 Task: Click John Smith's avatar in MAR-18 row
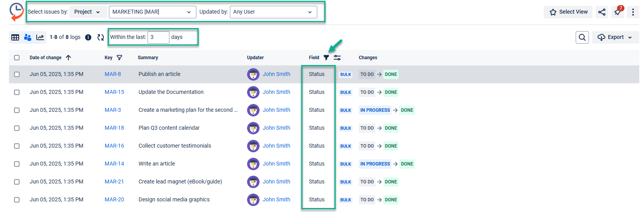[253, 128]
